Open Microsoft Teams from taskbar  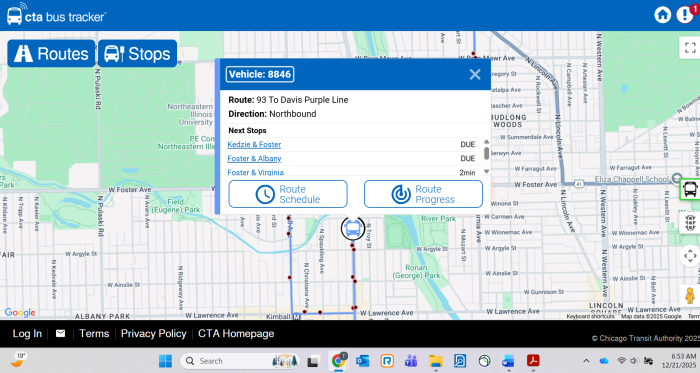(x=411, y=361)
